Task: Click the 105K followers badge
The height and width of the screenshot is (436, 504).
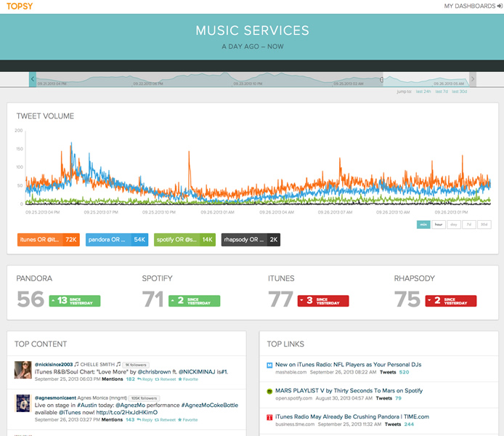Action: [144, 398]
